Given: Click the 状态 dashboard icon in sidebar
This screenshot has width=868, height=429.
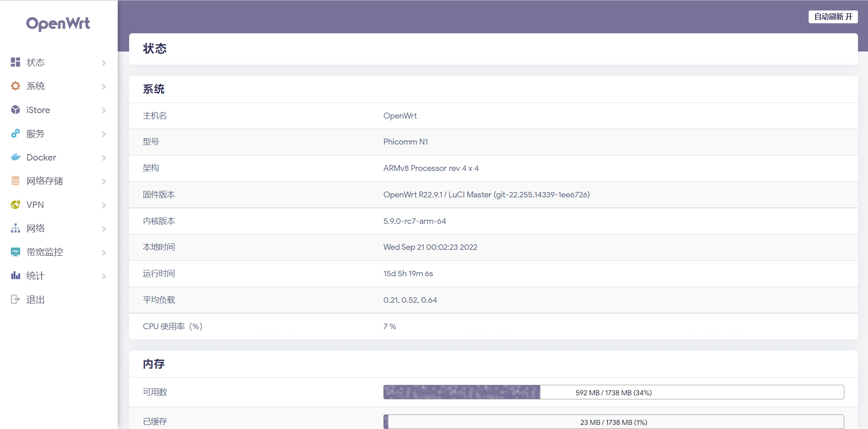Looking at the screenshot, I should click(16, 62).
